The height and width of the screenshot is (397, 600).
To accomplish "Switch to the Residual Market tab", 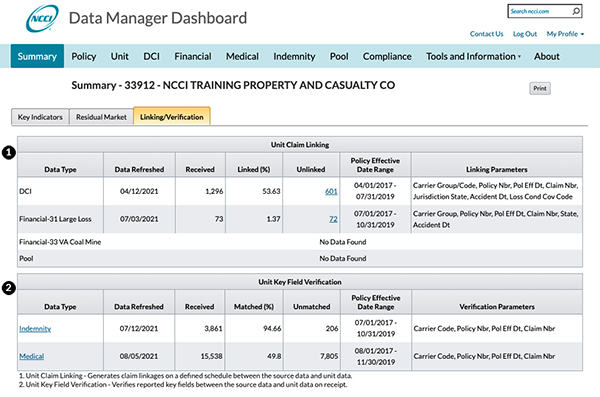I will pyautogui.click(x=101, y=117).
